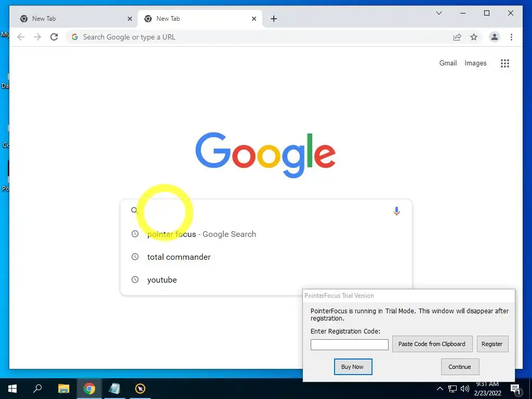Viewport: 532px width, 399px height.
Task: Click clock icon beside pointer focus
Action: coord(135,234)
